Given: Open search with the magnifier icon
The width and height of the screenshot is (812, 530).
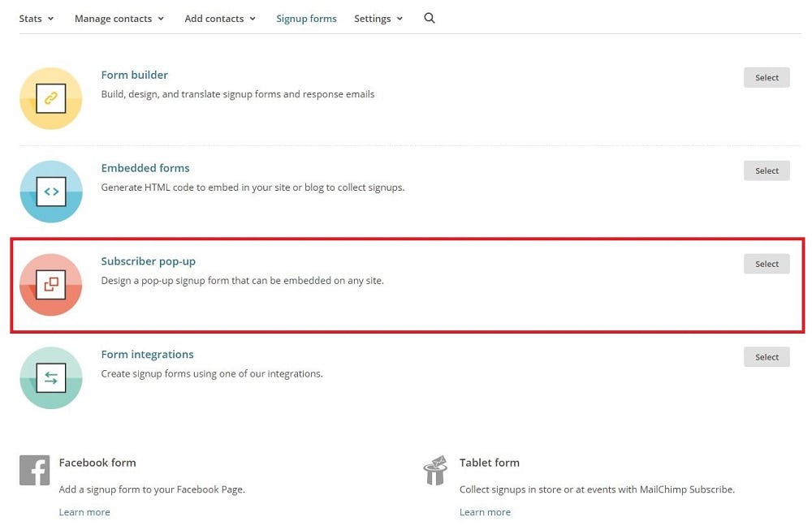Looking at the screenshot, I should (x=430, y=19).
